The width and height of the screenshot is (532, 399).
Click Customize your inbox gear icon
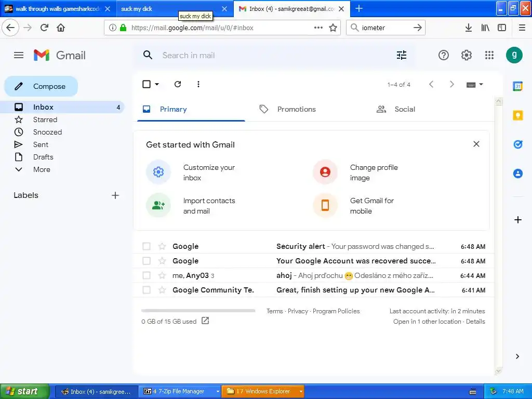pyautogui.click(x=158, y=172)
